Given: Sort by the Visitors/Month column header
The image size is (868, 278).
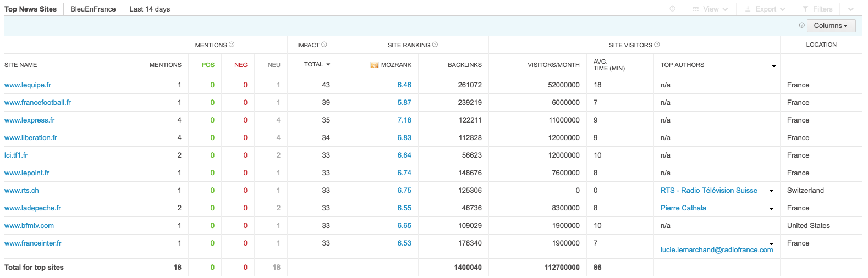Looking at the screenshot, I should [553, 65].
